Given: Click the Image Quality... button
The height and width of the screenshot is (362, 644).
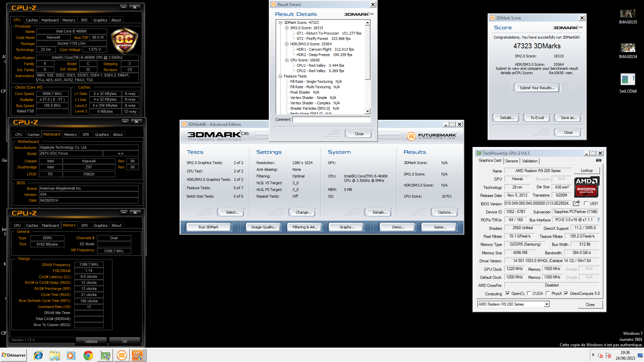Looking at the screenshot, I should click(x=264, y=227).
